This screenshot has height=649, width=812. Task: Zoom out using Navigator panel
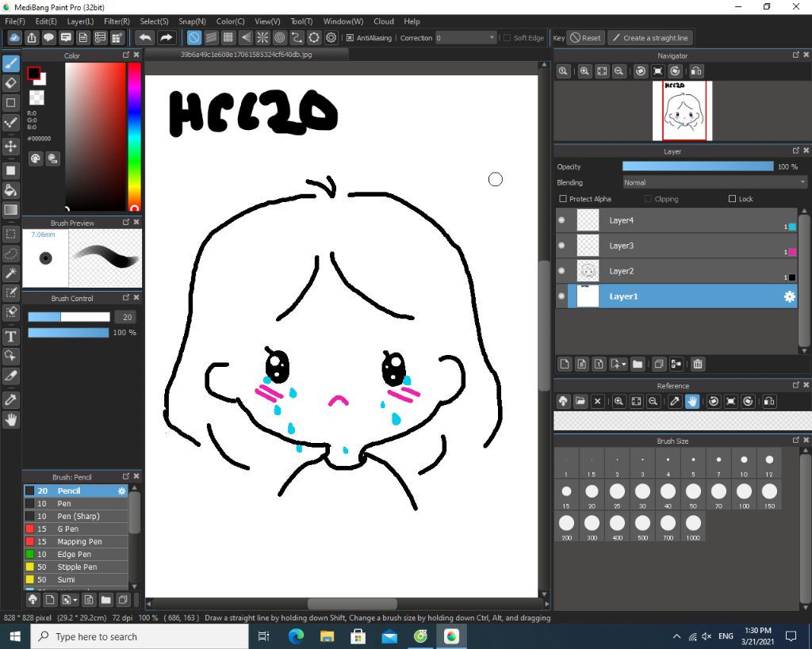[x=619, y=71]
